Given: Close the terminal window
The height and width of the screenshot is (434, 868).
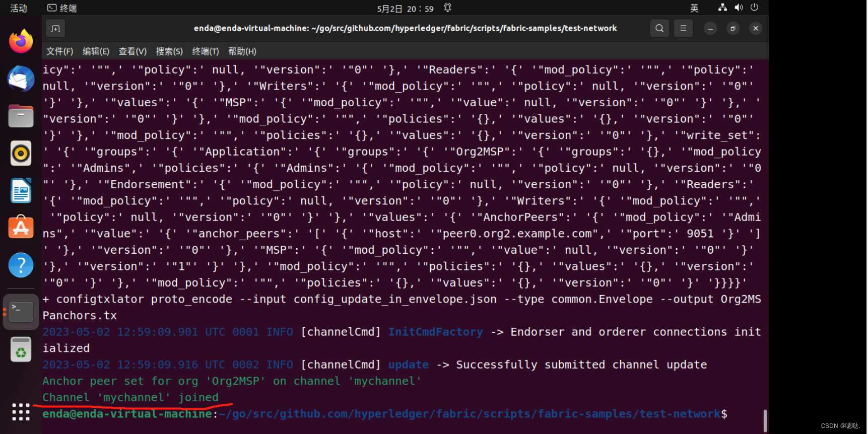Looking at the screenshot, I should coord(756,29).
